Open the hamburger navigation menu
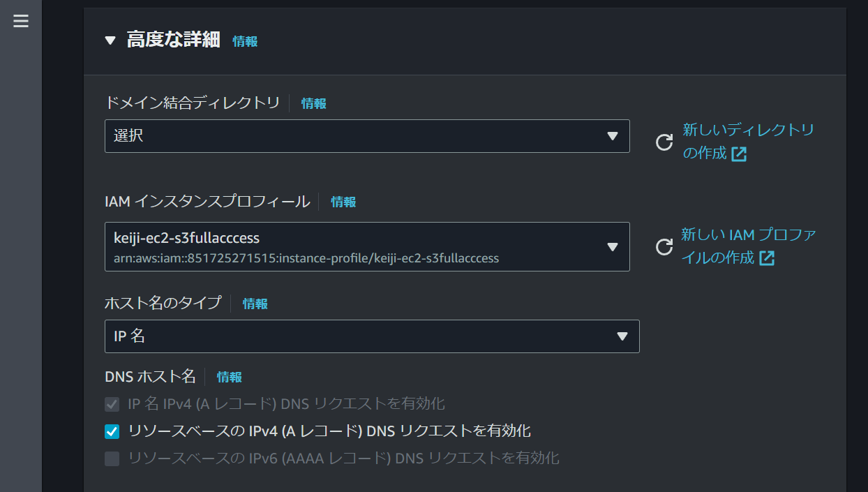Viewport: 868px width, 492px height. [x=21, y=21]
